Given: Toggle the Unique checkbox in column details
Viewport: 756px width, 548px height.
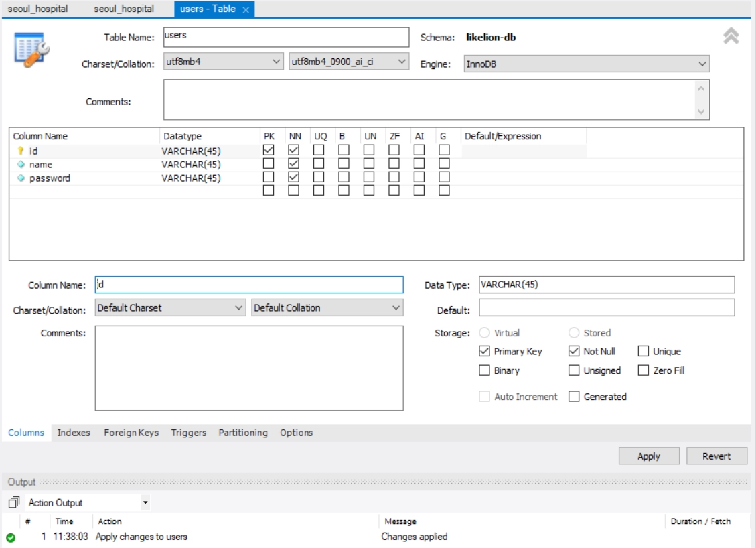Looking at the screenshot, I should (644, 352).
